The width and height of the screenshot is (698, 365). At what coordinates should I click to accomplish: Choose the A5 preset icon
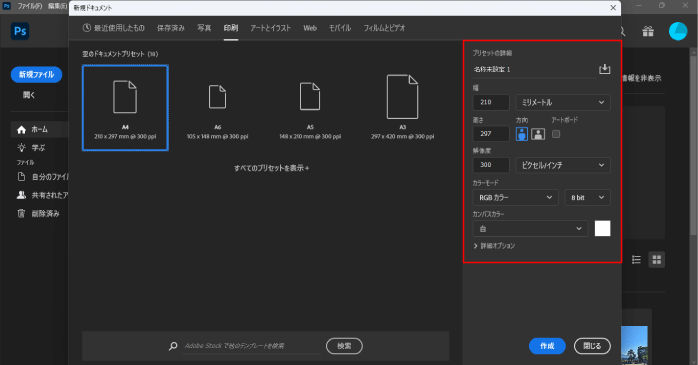310,97
